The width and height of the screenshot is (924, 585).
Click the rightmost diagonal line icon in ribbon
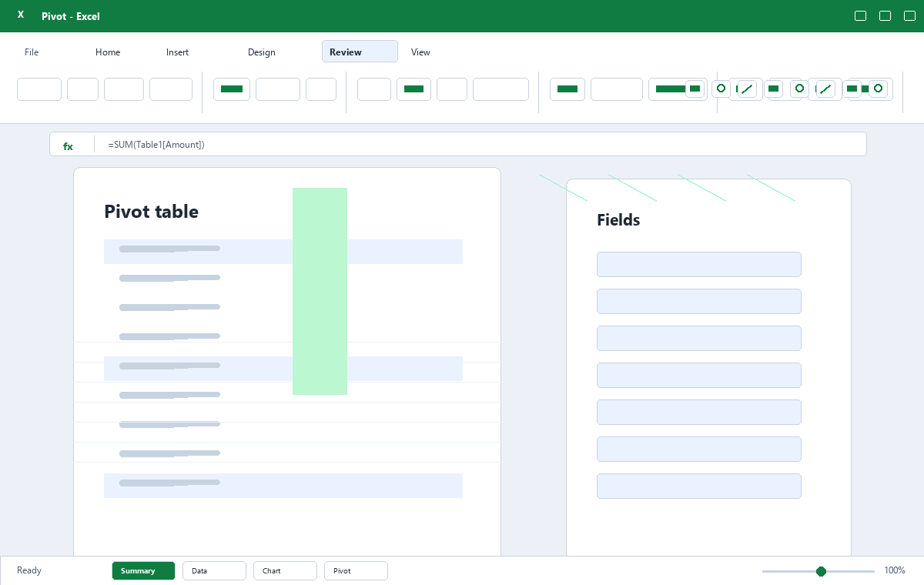tap(825, 89)
